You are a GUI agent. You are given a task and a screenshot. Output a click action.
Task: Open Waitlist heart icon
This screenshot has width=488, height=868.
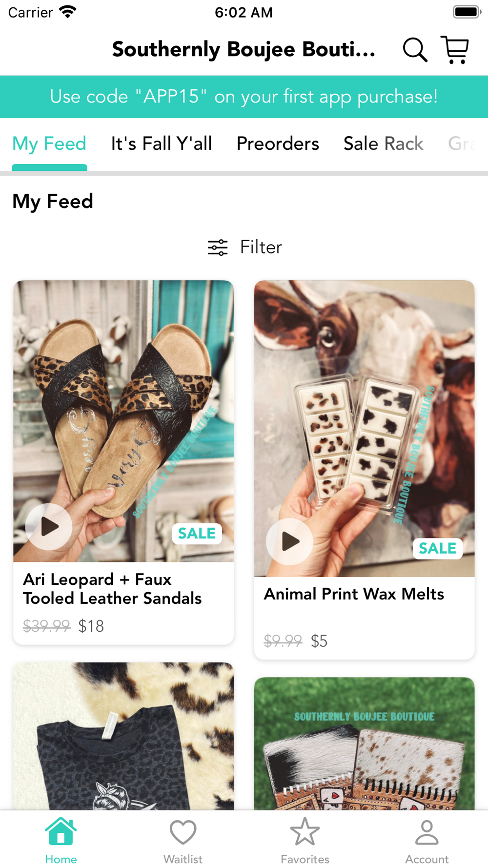183,832
